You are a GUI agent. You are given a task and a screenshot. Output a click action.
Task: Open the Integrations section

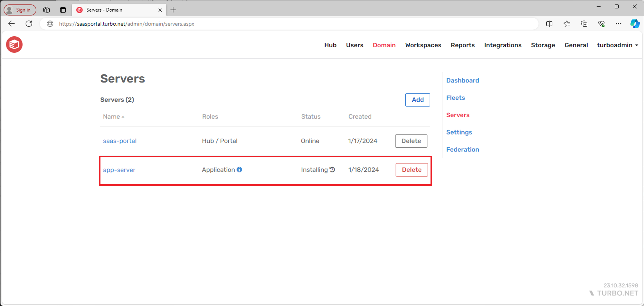[503, 45]
